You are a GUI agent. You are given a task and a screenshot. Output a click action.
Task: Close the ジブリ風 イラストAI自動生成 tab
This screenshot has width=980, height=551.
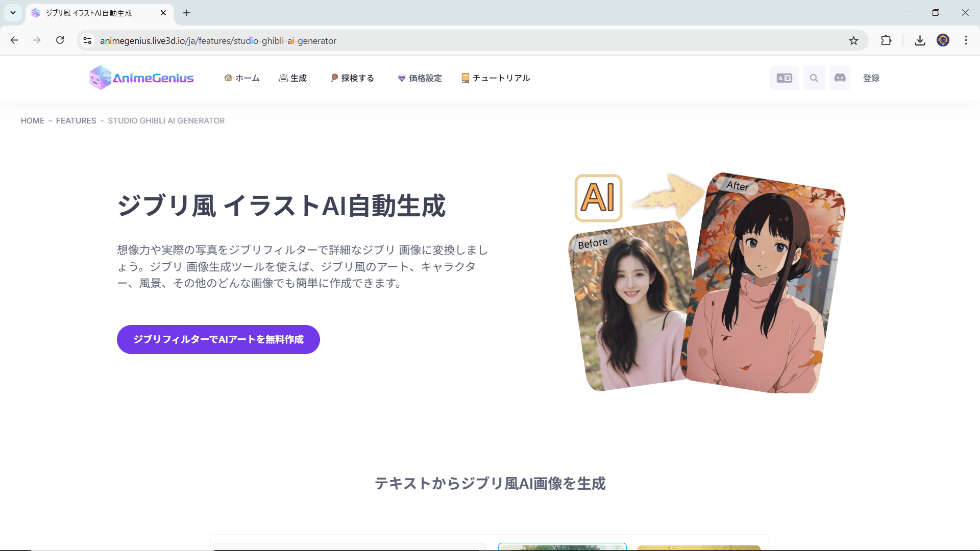(163, 13)
